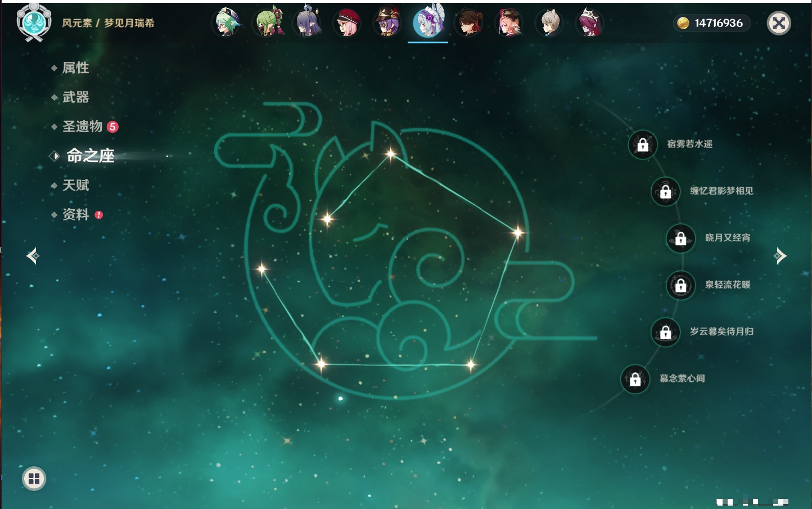Switch to the long dark-purple-haired character avatar
The image size is (812, 509).
(x=308, y=23)
